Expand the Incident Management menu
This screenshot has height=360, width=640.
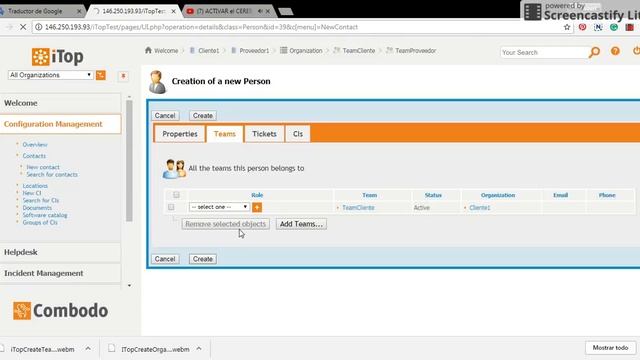(60, 273)
